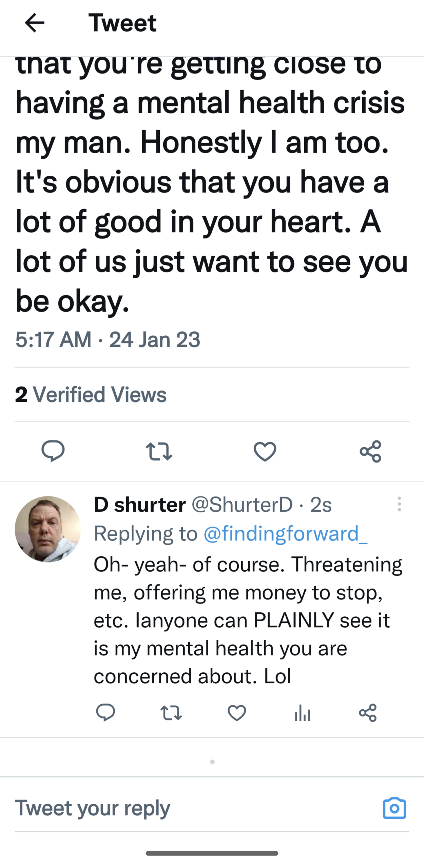The height and width of the screenshot is (868, 424).
Task: Open more options on D shurter's reply
Action: [x=399, y=504]
